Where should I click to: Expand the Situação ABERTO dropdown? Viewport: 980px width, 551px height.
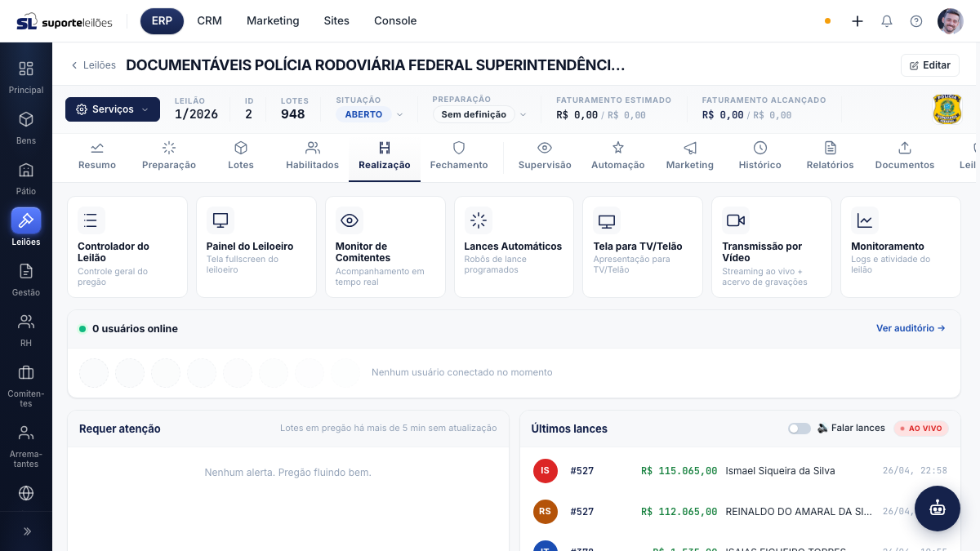(371, 114)
